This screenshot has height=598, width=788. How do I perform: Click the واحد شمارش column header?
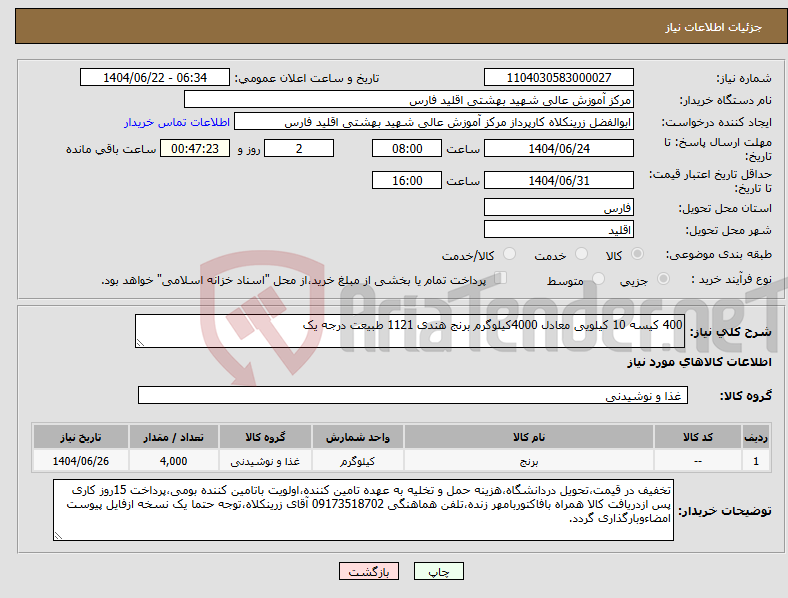click(x=357, y=437)
